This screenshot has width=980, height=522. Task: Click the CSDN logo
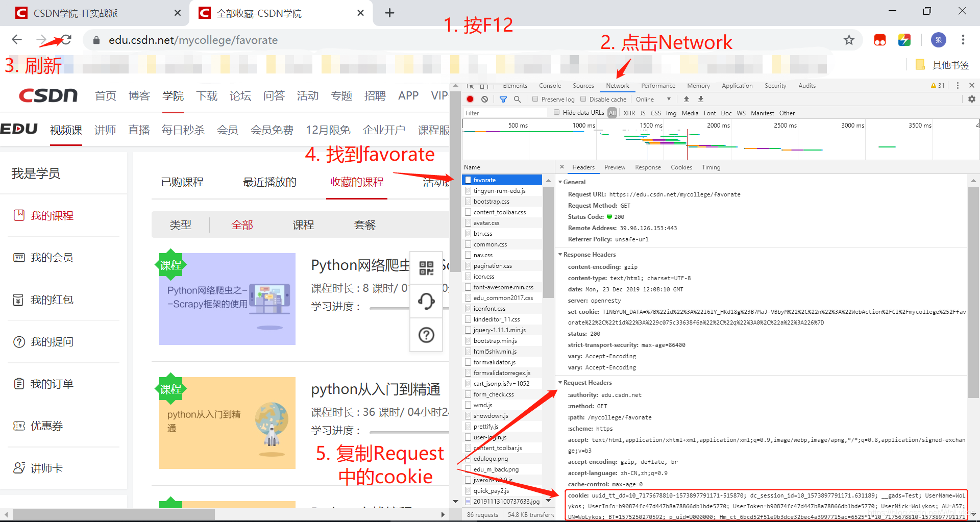48,95
